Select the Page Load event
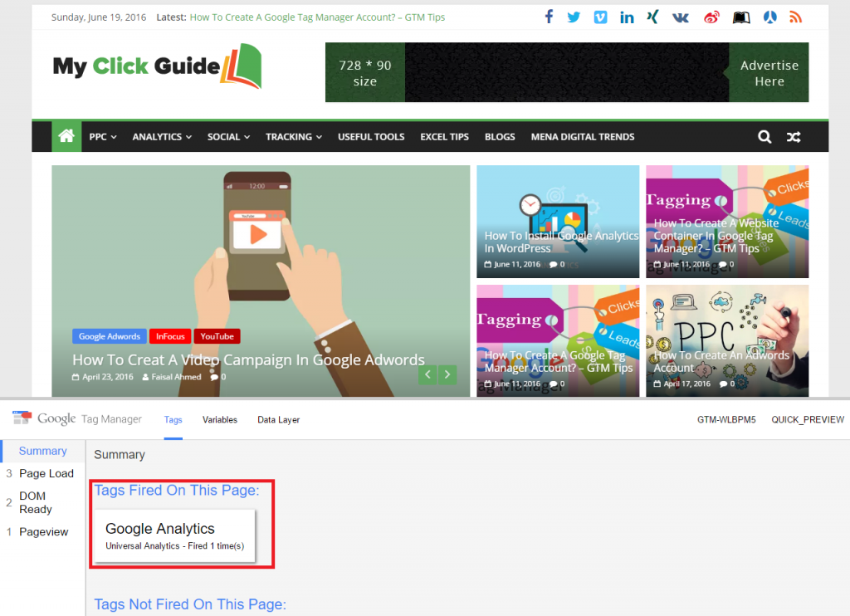 click(46, 473)
